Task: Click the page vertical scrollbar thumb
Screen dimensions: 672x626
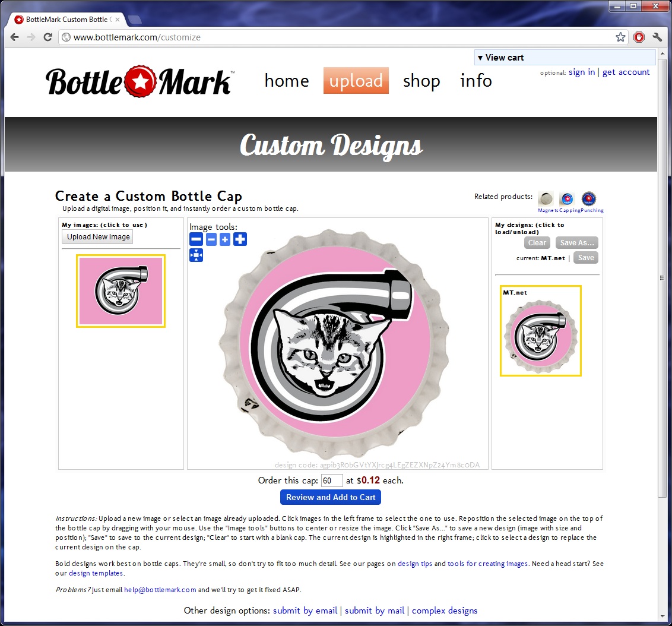Action: click(x=663, y=278)
